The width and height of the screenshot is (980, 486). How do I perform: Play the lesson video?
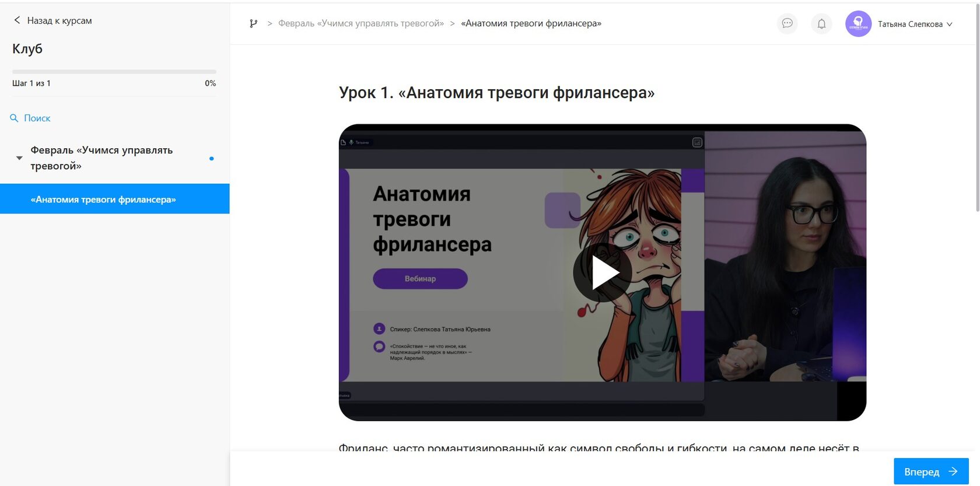click(603, 272)
